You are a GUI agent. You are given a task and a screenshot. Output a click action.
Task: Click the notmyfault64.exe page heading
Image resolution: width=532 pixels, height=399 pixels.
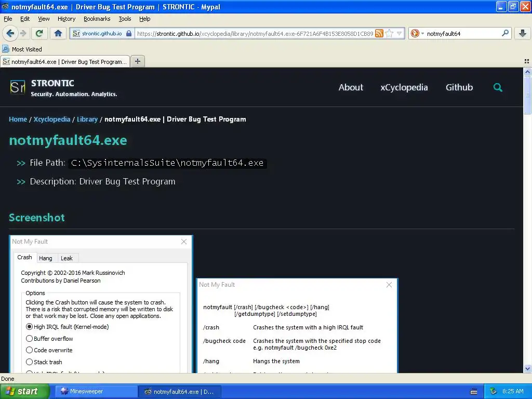coord(68,140)
